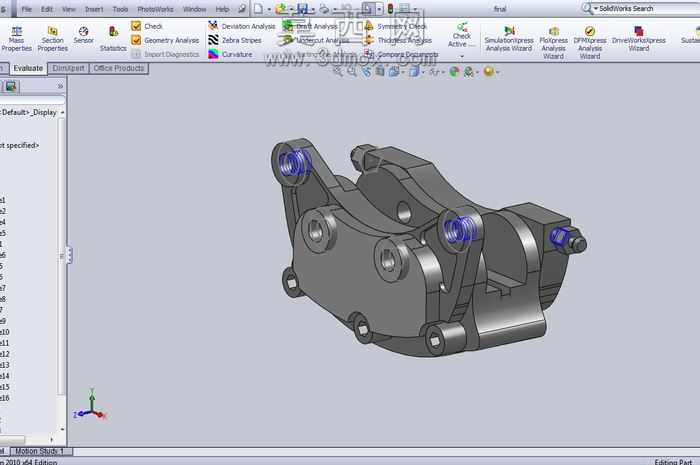Click the Select tool in title toolbar
This screenshot has height=465, width=700.
click(x=368, y=8)
